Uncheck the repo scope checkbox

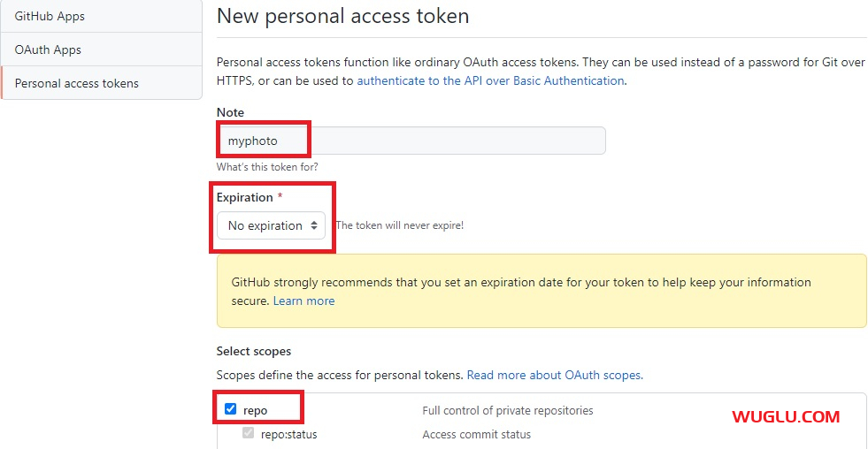pyautogui.click(x=231, y=409)
